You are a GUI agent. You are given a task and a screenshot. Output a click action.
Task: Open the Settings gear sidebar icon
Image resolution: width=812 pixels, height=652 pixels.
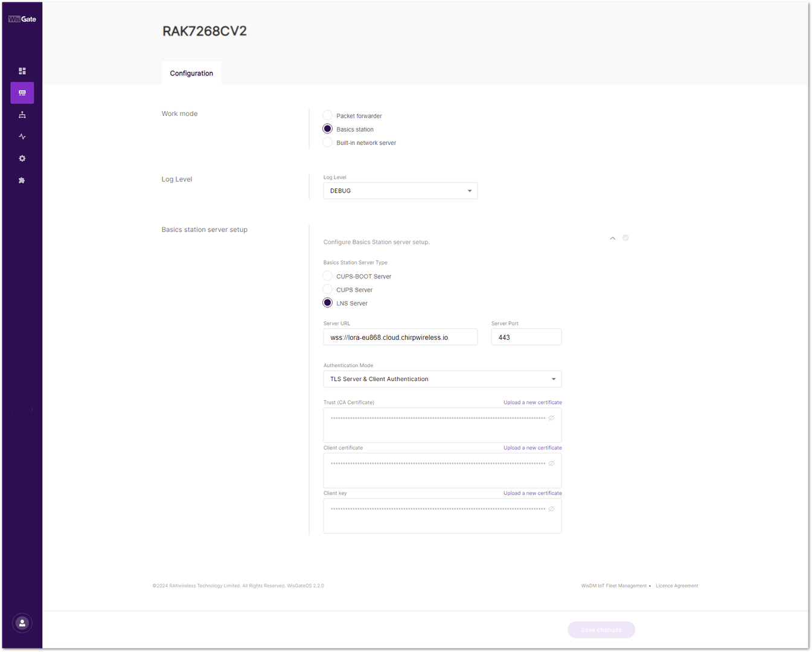[22, 158]
